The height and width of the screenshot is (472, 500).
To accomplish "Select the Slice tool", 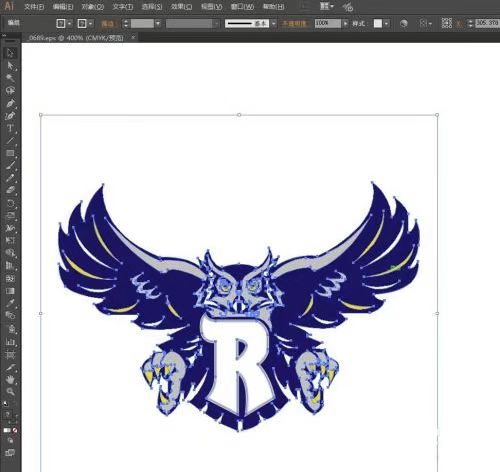I will [x=10, y=367].
